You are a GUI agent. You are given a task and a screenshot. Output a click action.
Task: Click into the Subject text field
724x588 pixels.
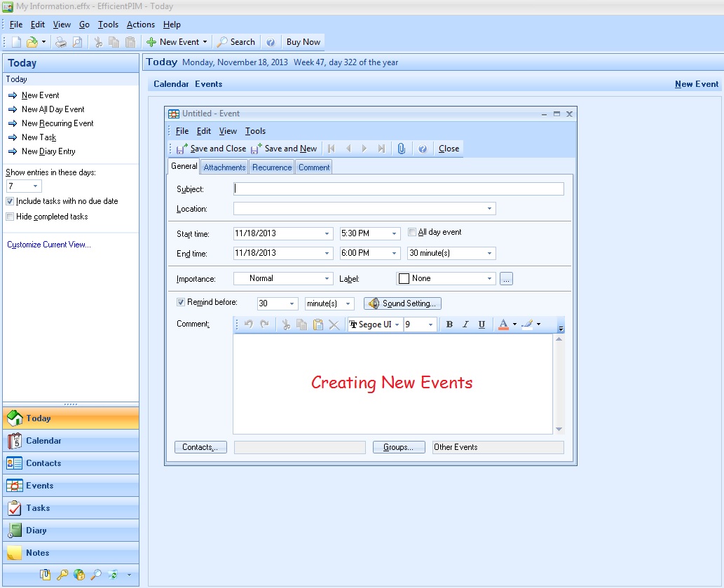click(398, 189)
